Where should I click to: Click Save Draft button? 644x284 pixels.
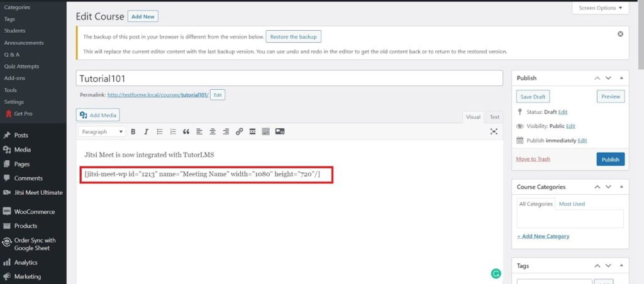coord(533,97)
